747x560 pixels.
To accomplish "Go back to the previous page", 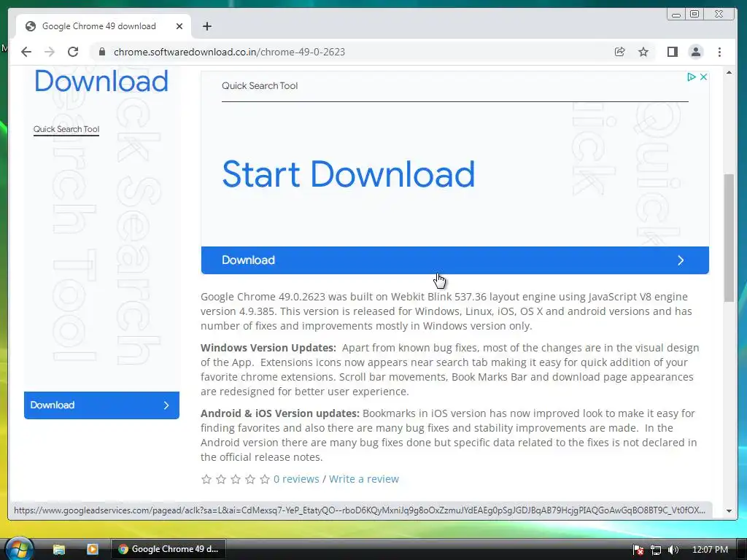I will coord(26,52).
